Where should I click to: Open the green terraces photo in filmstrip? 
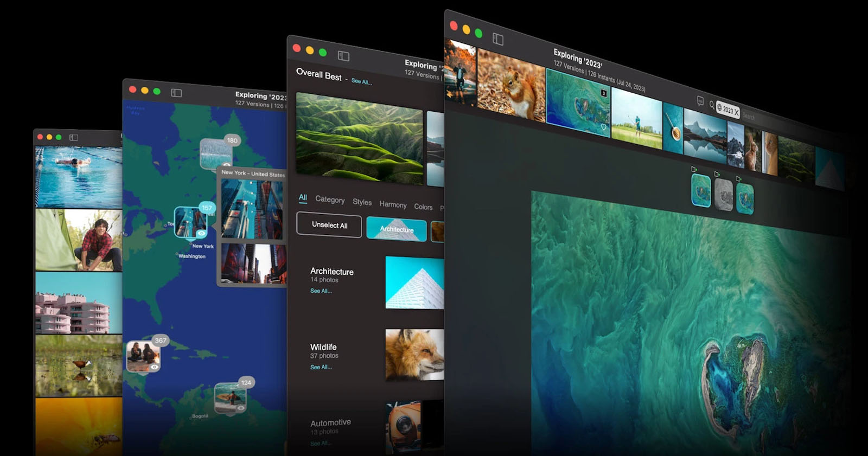click(x=796, y=158)
